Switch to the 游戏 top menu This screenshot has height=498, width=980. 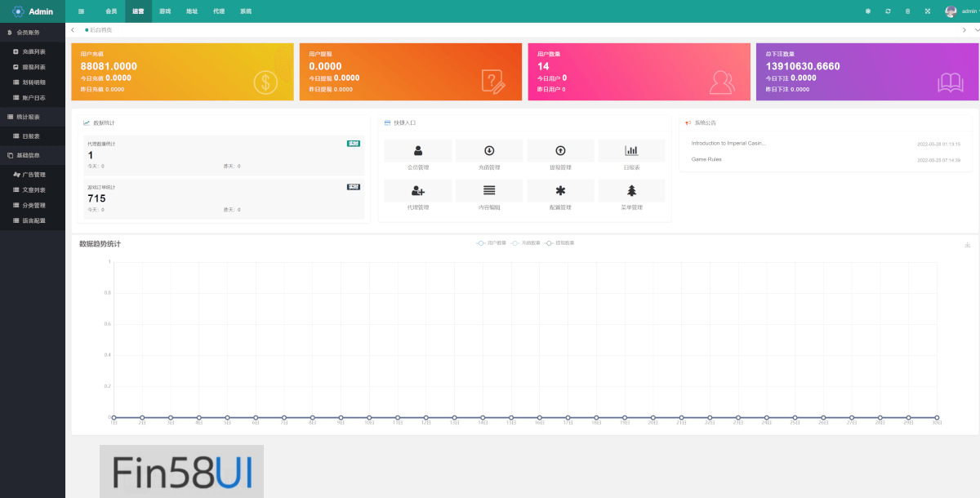click(x=165, y=11)
